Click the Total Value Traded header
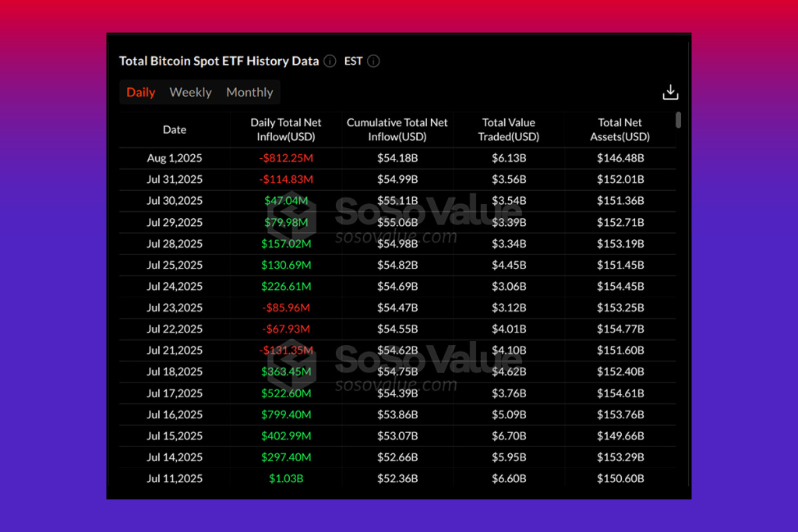The width and height of the screenshot is (798, 532). click(508, 129)
